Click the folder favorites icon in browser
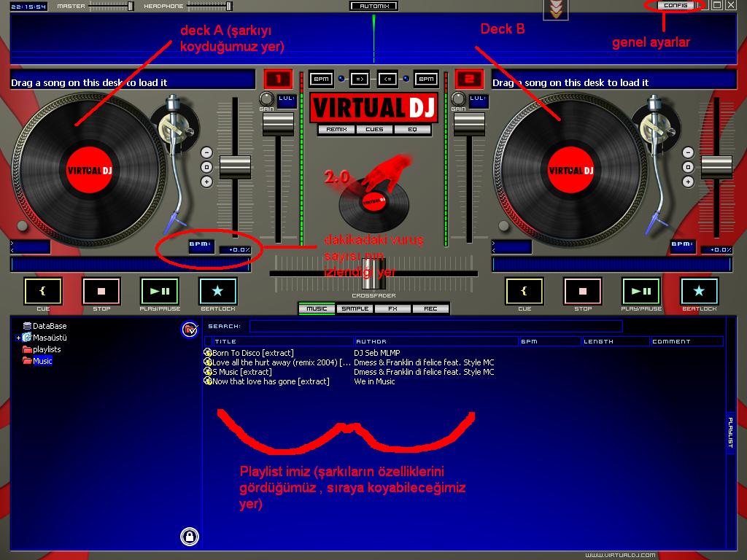747x560 pixels. 190,330
